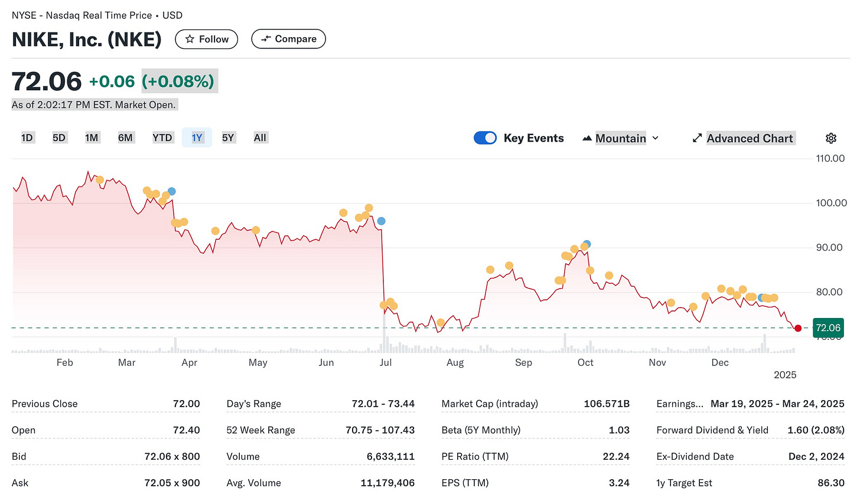Viewport: 860px width, 504px height.
Task: Switch chart to 6M range
Action: pyautogui.click(x=125, y=138)
